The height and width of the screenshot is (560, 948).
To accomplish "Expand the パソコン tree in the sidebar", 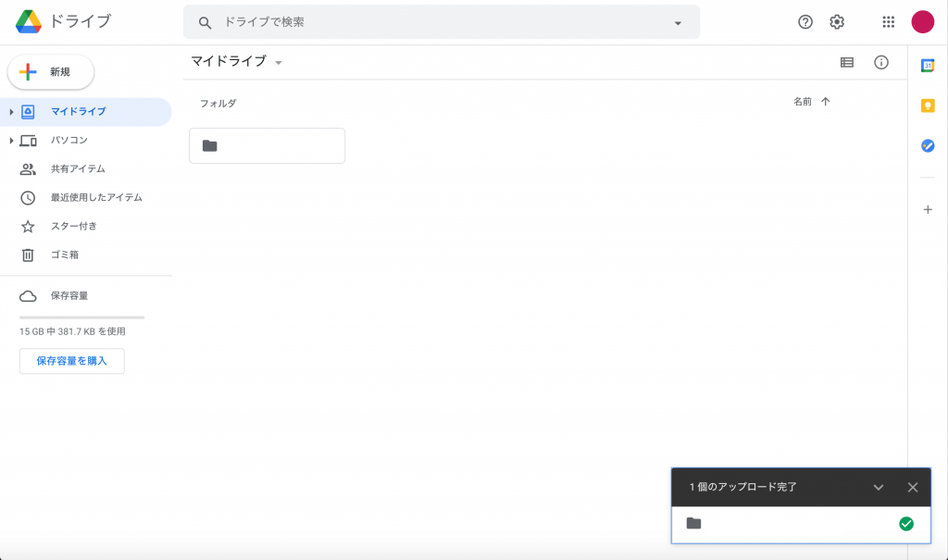I will (x=11, y=141).
